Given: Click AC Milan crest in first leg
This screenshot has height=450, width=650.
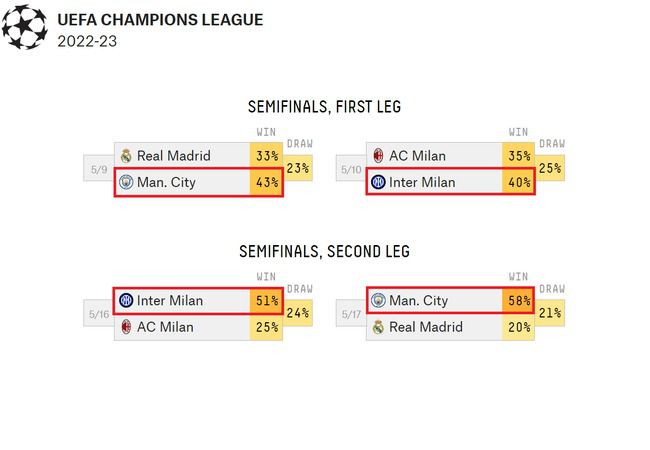Looking at the screenshot, I should click(378, 156).
